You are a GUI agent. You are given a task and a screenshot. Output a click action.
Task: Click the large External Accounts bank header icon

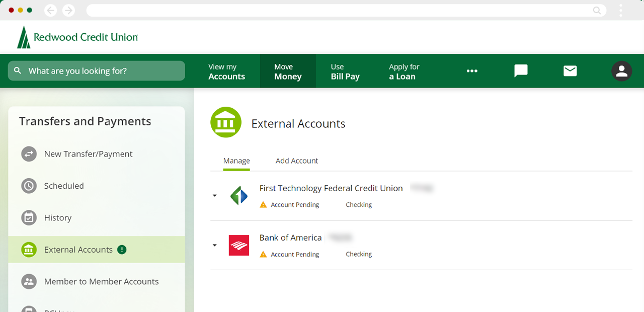pyautogui.click(x=226, y=122)
